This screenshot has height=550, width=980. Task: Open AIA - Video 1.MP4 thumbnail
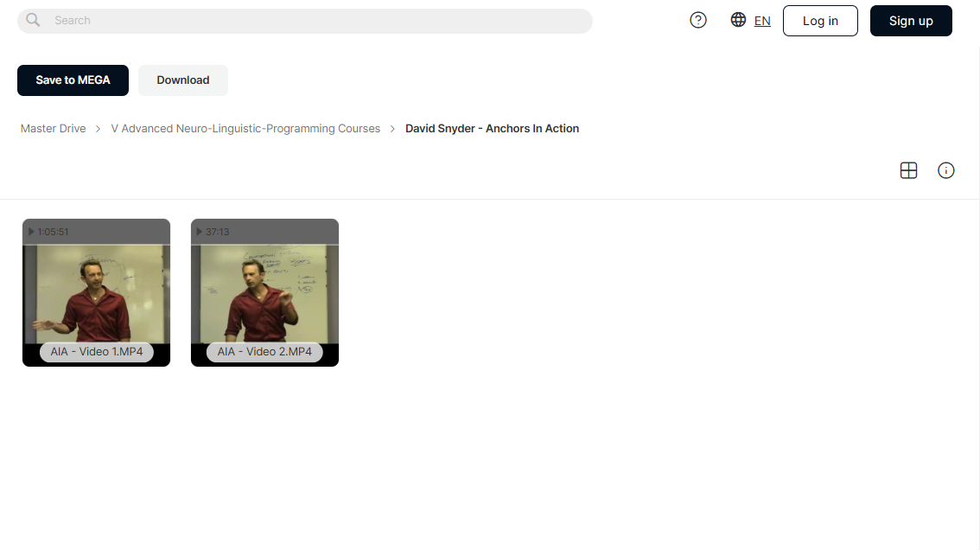coord(96,292)
